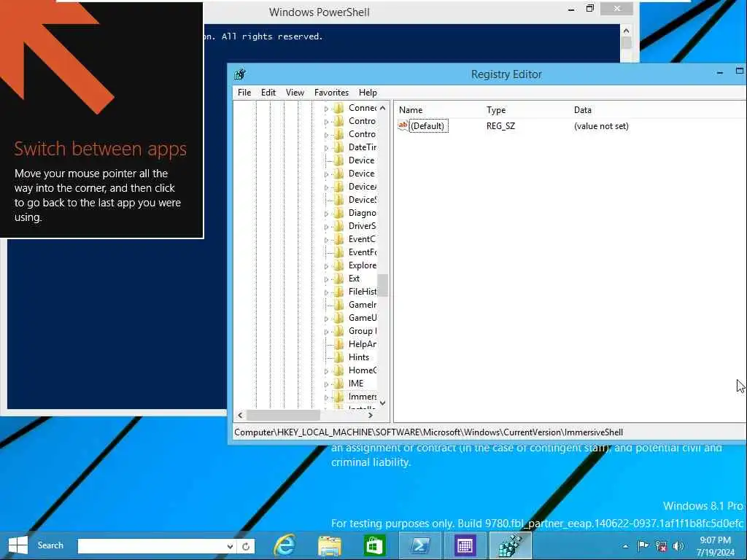The width and height of the screenshot is (747, 560).
Task: Click the PowerShell window scrollbar thumb
Action: (x=627, y=43)
